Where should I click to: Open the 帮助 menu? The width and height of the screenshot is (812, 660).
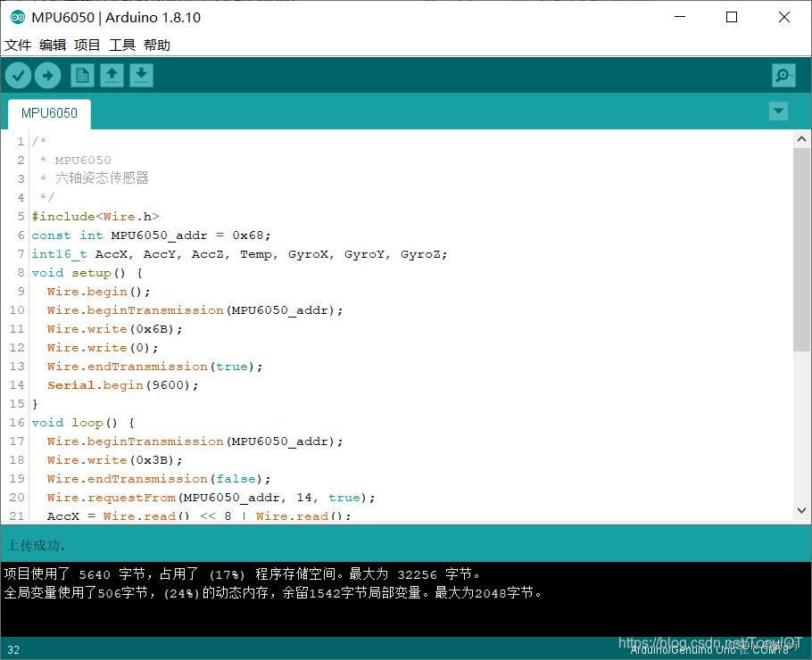[157, 45]
